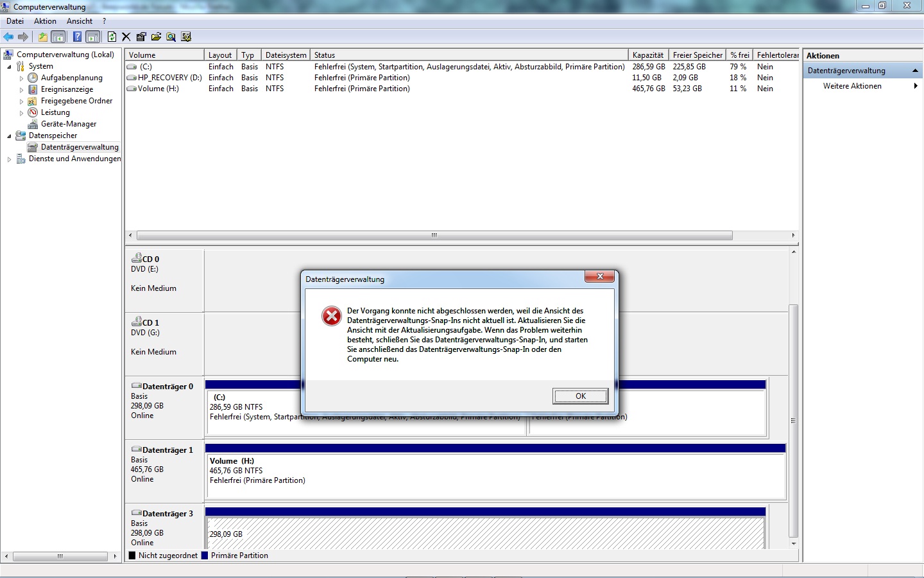Click the Status column header
This screenshot has height=578, width=924.
pyautogui.click(x=469, y=55)
